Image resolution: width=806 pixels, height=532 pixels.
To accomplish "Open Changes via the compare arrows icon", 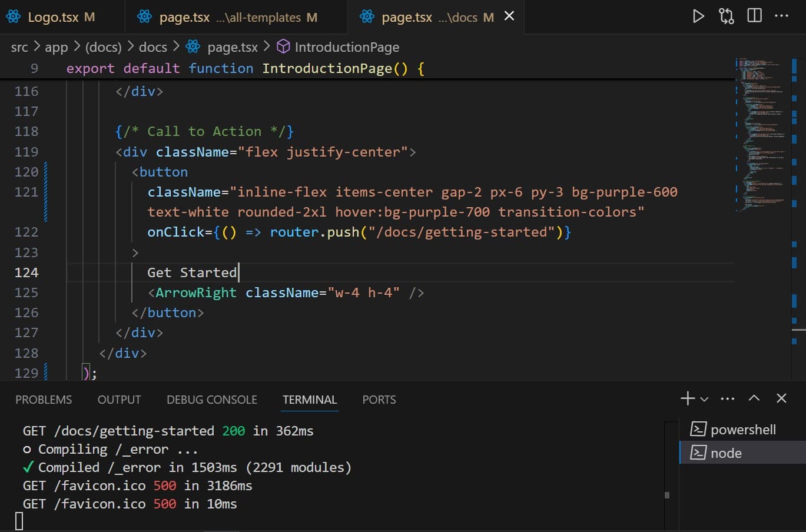I will (727, 16).
